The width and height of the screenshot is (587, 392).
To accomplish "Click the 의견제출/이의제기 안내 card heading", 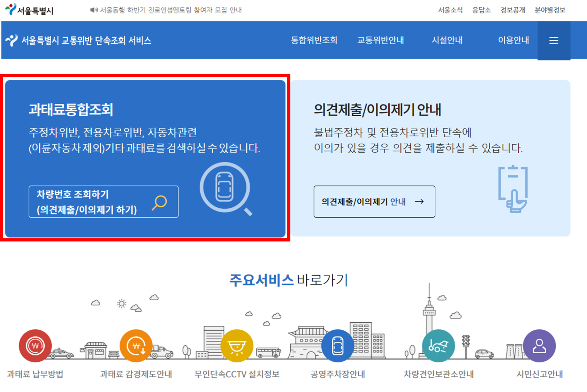I will pos(378,110).
